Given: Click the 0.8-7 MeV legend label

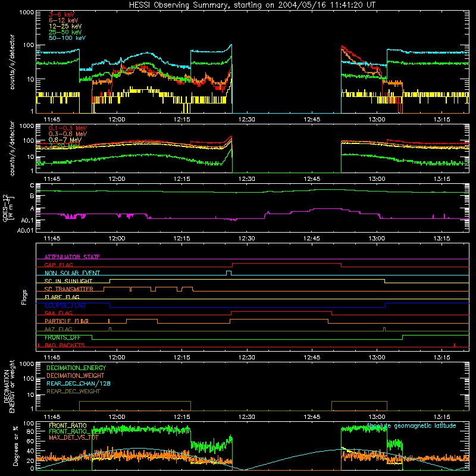Looking at the screenshot, I should click(x=65, y=140).
